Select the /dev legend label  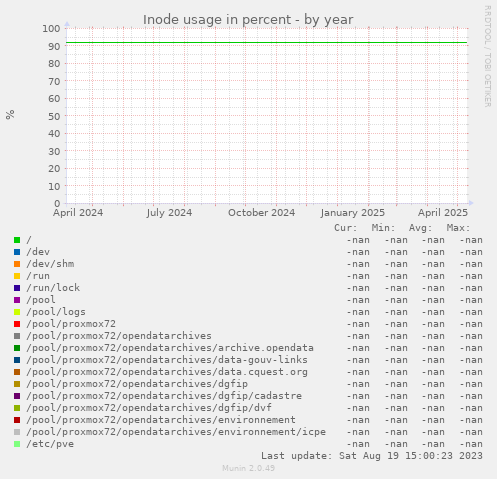38,252
